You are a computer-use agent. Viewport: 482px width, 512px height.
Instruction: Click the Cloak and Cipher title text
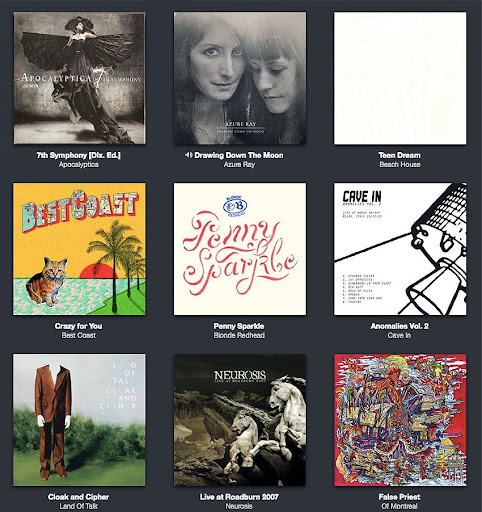click(79, 497)
